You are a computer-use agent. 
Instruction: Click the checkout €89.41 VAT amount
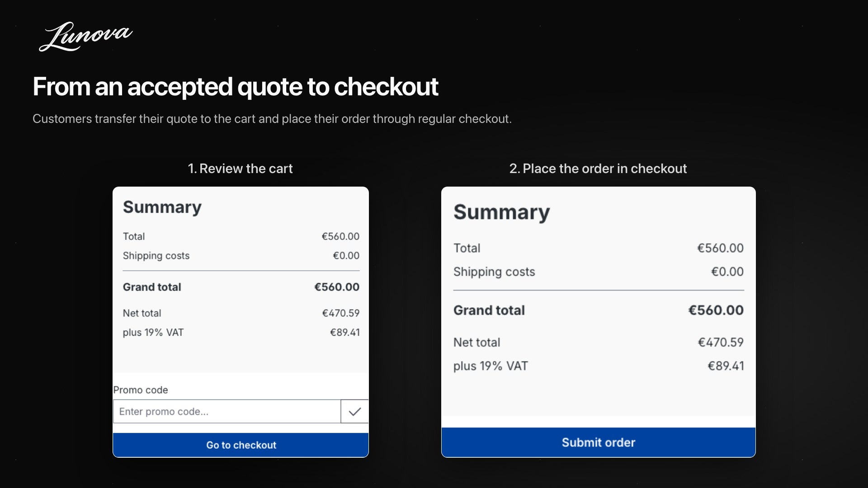click(726, 366)
